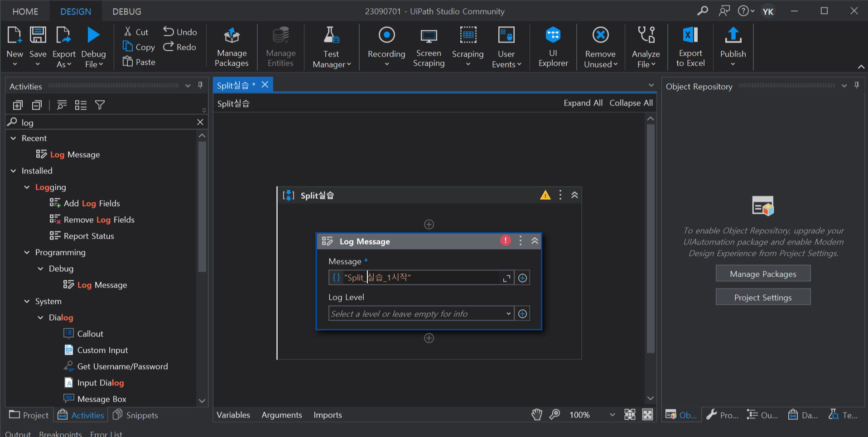Clear the activities search text
The height and width of the screenshot is (437, 868).
(x=200, y=122)
